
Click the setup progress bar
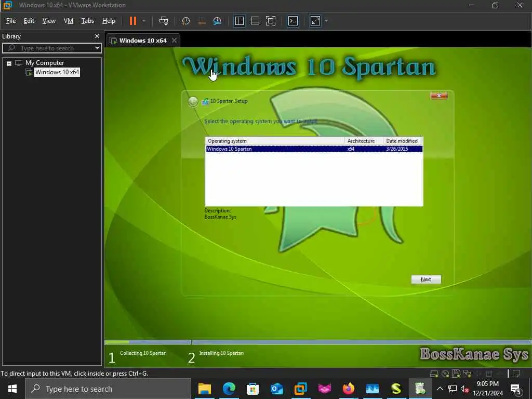[x=317, y=342]
